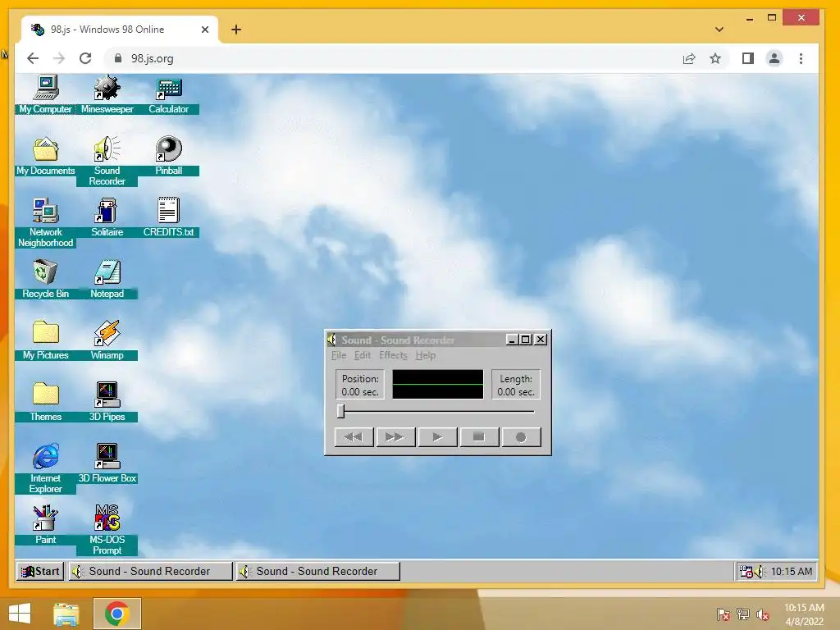Minimize the Sound Recorder window
Image resolution: width=840 pixels, height=630 pixels.
coord(512,339)
